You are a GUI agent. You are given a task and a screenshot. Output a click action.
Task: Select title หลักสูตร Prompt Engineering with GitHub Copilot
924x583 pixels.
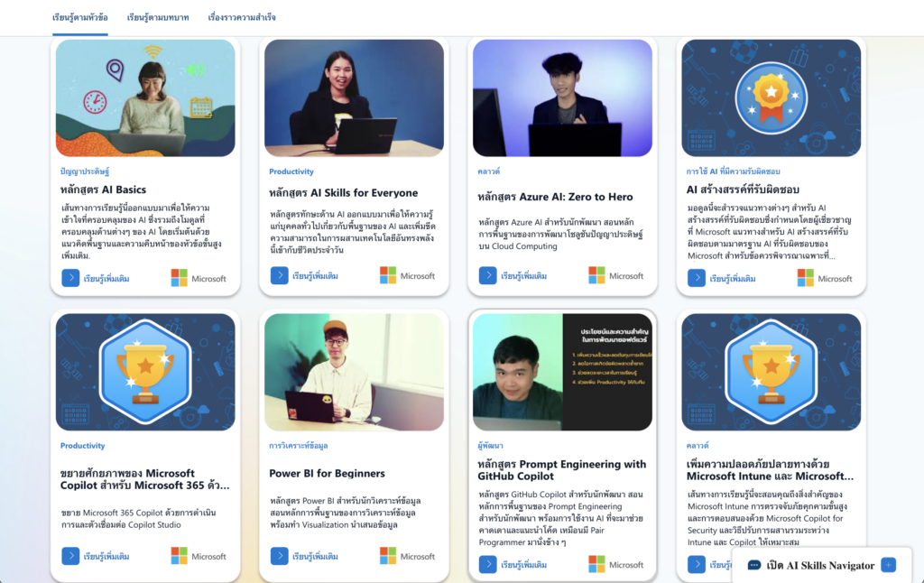(x=561, y=470)
